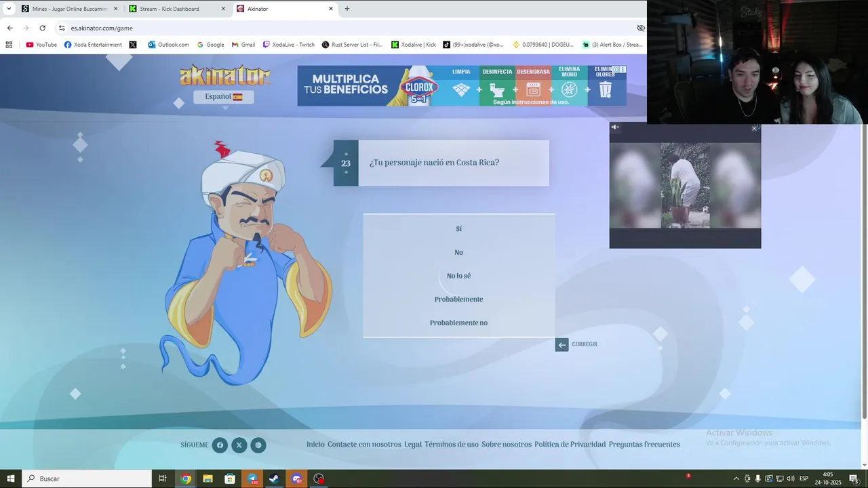Open File Explorer from the taskbar
The width and height of the screenshot is (868, 488).
click(208, 479)
